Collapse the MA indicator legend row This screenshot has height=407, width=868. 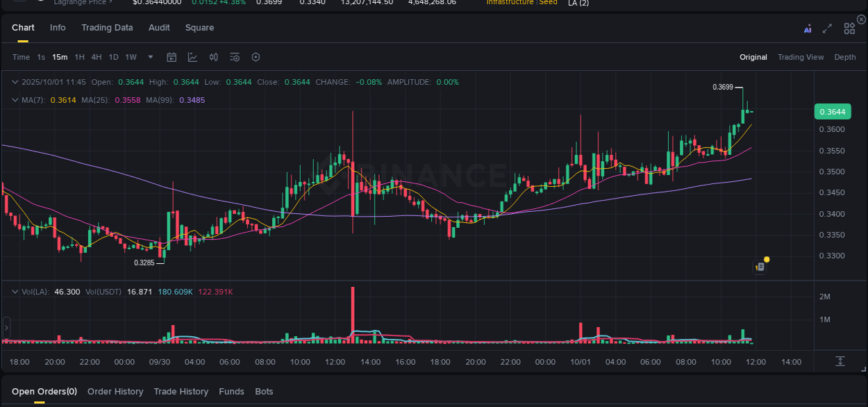[15, 100]
